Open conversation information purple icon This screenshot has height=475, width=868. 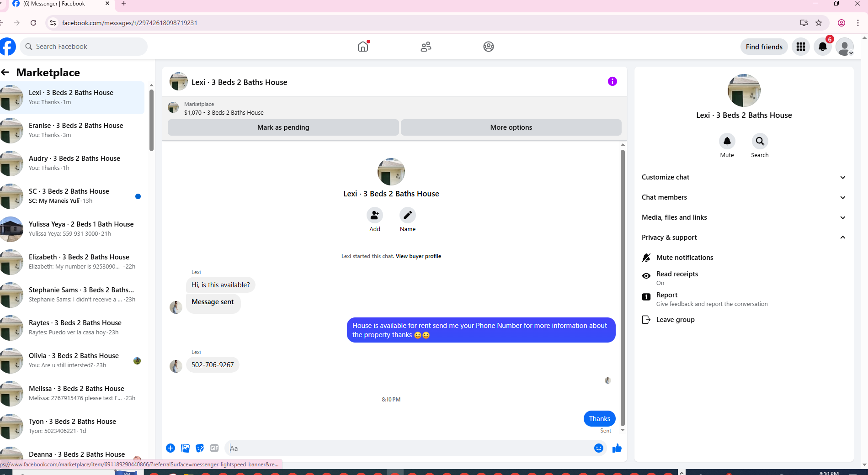[612, 81]
